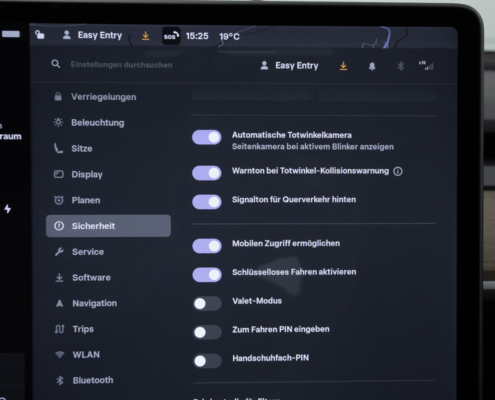Tap the Wi-Fi icon beside WLAN
The height and width of the screenshot is (400, 495).
[60, 354]
